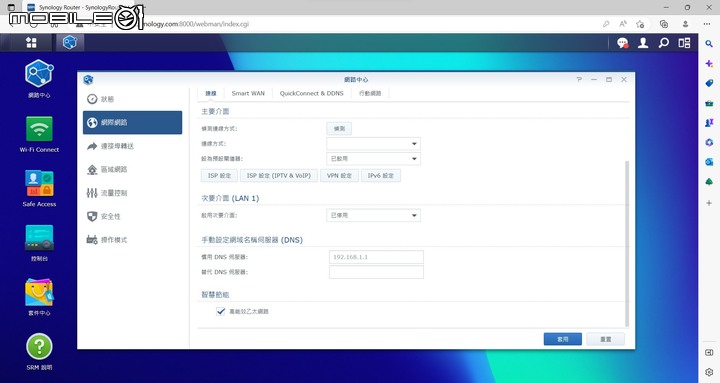Open Security in sidebar
The width and height of the screenshot is (720, 383).
click(x=132, y=216)
